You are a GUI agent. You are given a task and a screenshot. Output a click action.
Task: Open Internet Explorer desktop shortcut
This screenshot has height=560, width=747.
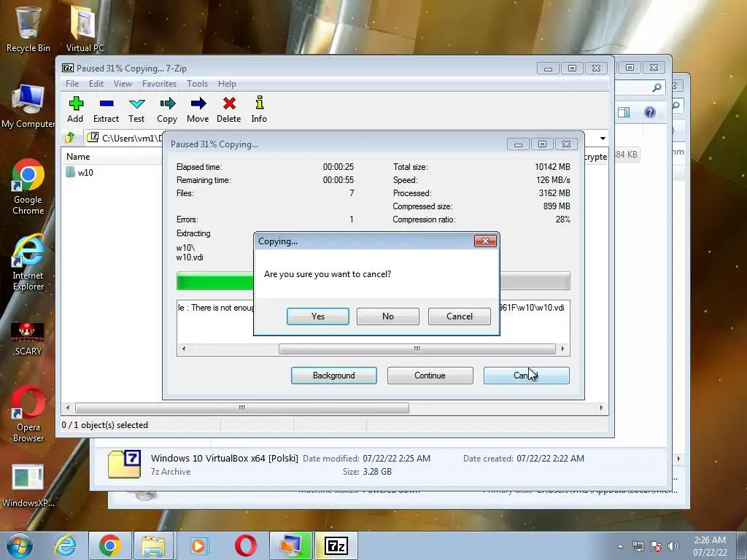[28, 262]
